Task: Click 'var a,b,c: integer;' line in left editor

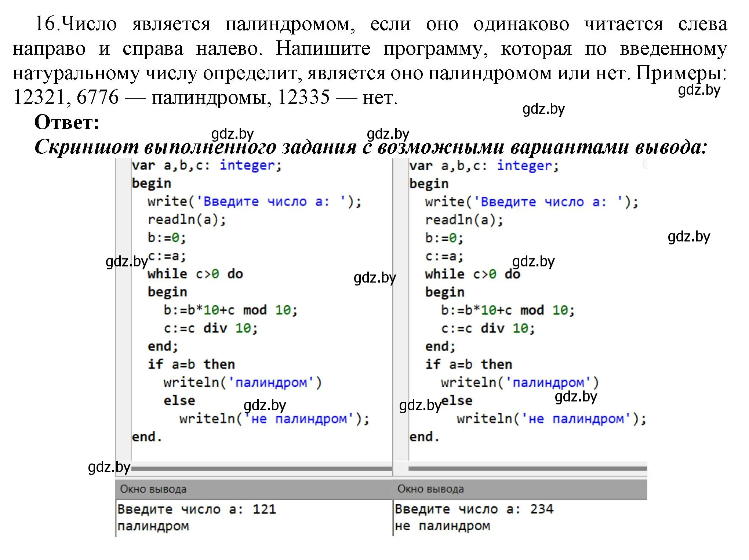Action: pos(207,166)
